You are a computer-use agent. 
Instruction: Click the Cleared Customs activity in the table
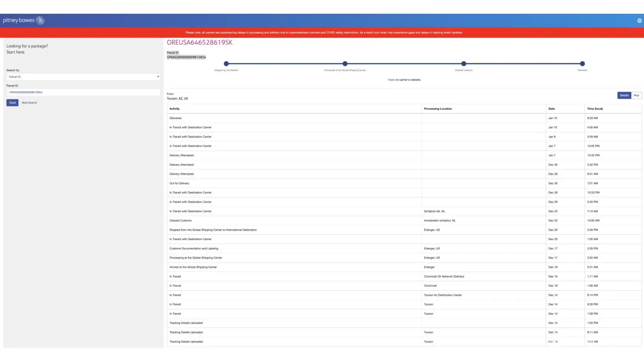click(180, 220)
